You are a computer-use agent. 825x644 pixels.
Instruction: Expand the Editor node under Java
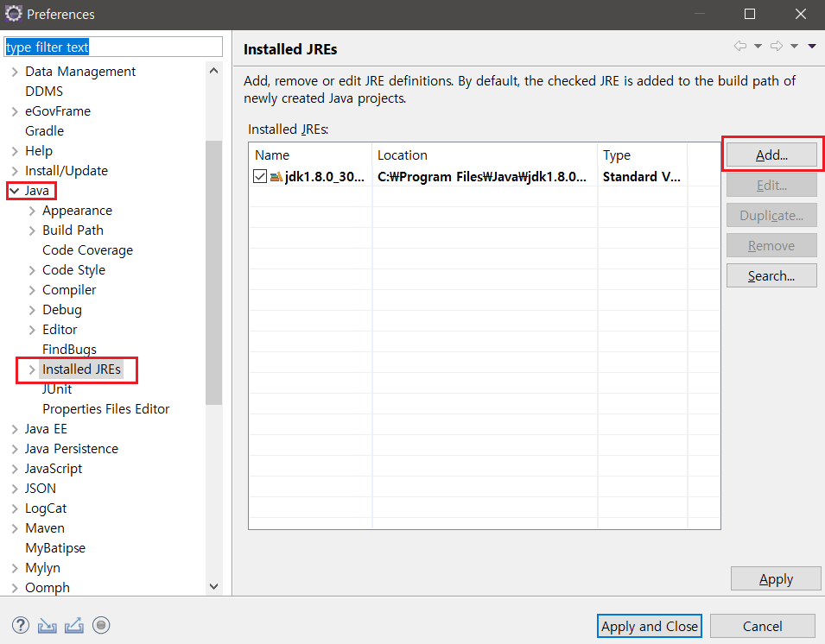[32, 330]
